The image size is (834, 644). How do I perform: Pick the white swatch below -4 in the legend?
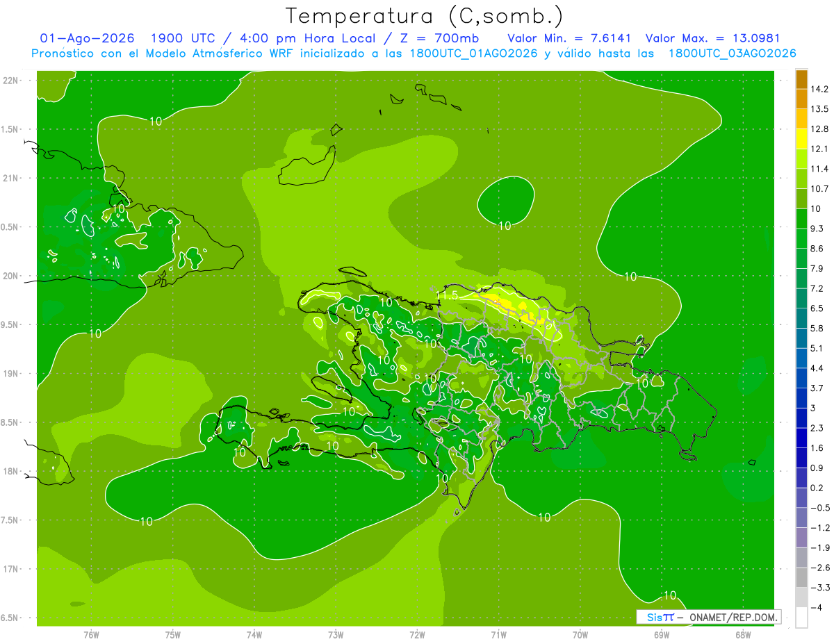coord(801,618)
